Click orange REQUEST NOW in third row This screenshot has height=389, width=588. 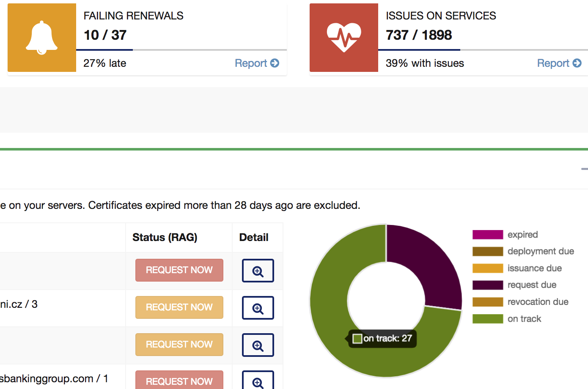(x=179, y=345)
